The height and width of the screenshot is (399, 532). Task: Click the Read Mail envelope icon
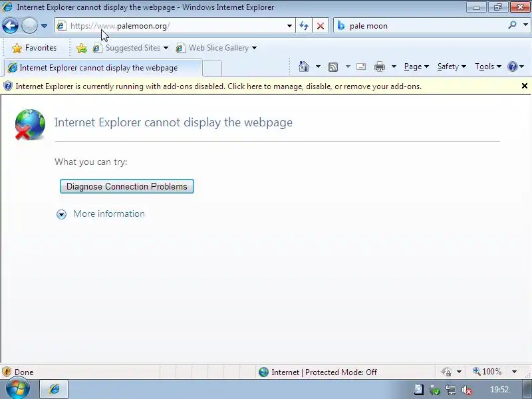[x=361, y=66]
